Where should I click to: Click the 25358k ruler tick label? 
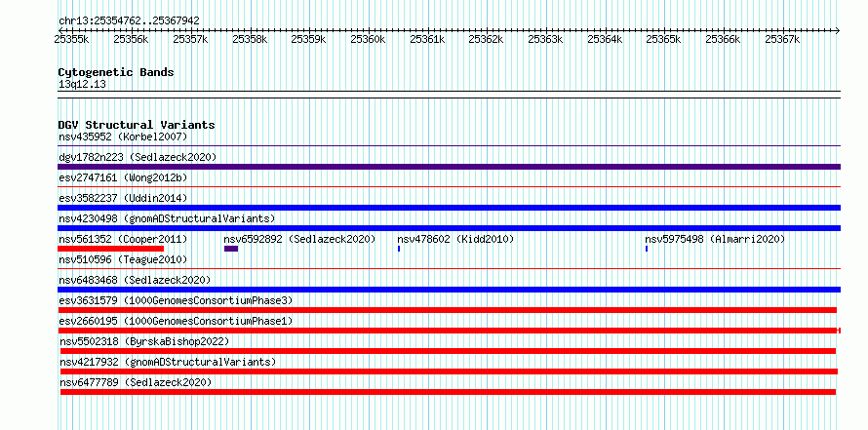[250, 39]
